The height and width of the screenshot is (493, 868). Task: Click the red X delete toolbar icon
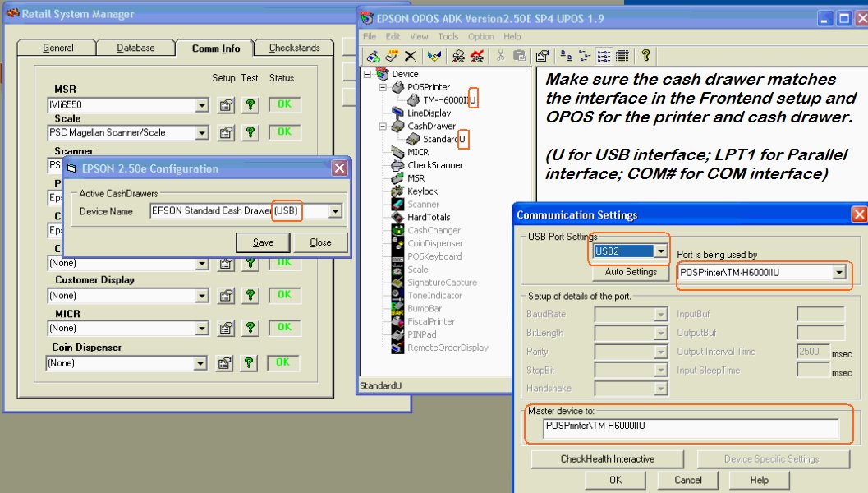click(410, 56)
